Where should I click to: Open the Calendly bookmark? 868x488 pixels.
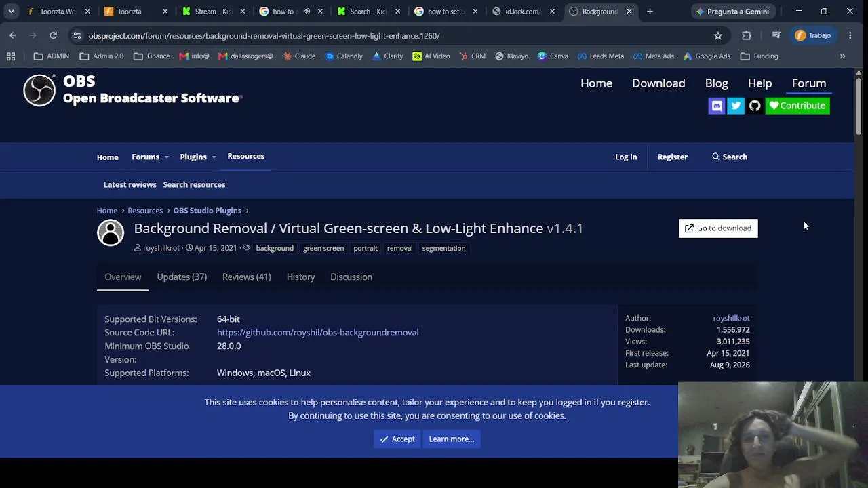click(344, 56)
